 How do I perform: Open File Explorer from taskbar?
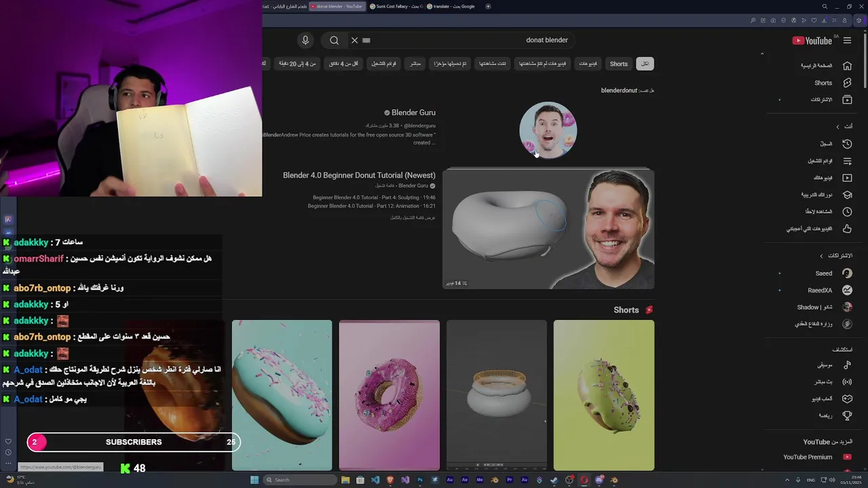coord(345,480)
